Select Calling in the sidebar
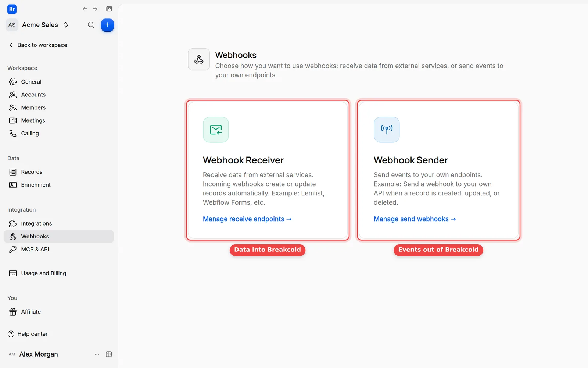 click(x=59, y=133)
